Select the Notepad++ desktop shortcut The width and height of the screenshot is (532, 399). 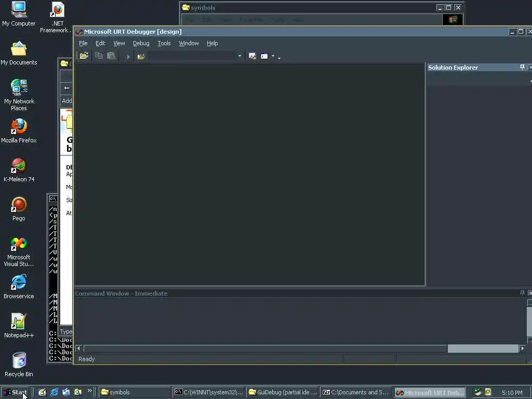[x=19, y=326]
